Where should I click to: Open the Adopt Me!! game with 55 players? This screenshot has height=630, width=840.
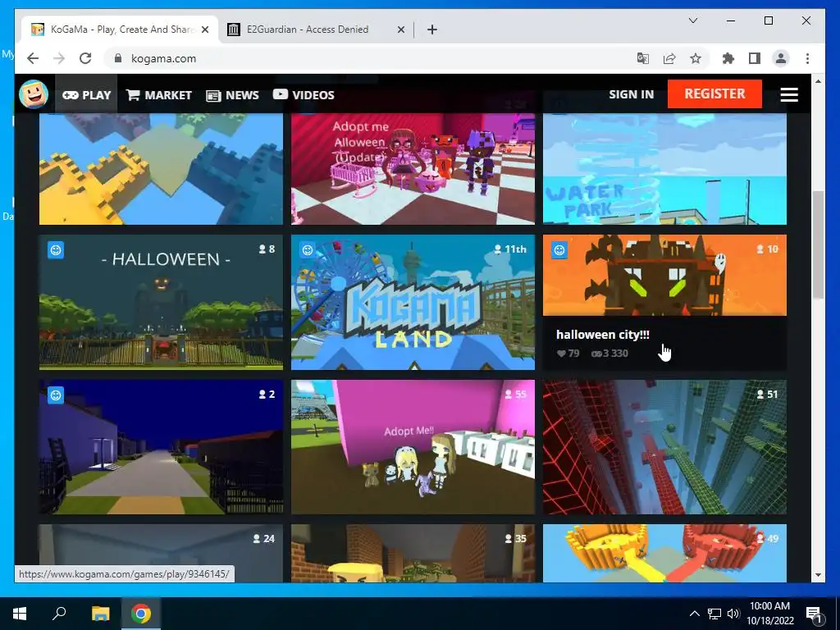(413, 447)
